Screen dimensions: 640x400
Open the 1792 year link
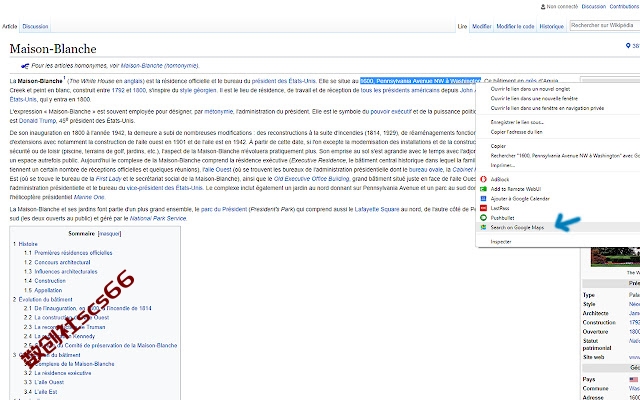click(118, 90)
